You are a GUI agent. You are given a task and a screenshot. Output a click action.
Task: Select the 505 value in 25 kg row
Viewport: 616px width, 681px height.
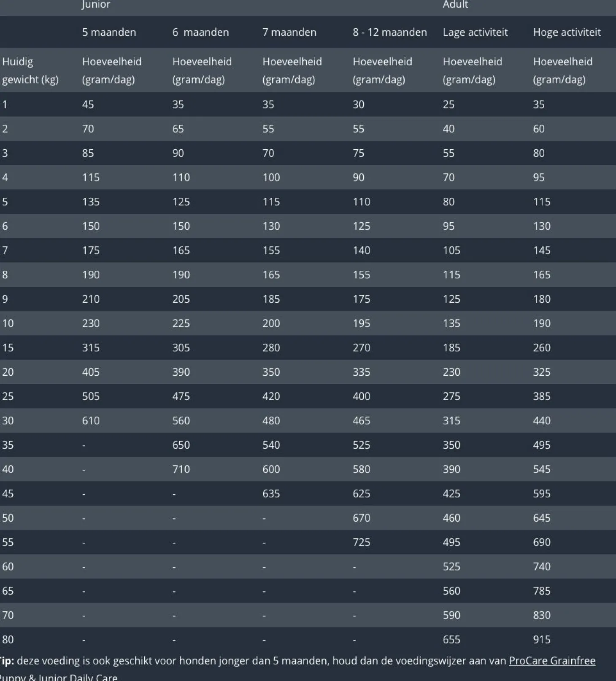(91, 396)
